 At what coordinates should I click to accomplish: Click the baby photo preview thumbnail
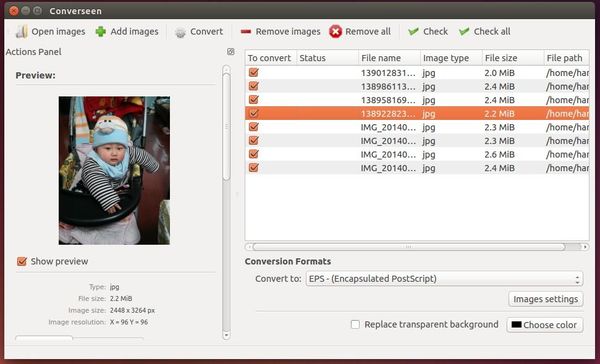[114, 170]
